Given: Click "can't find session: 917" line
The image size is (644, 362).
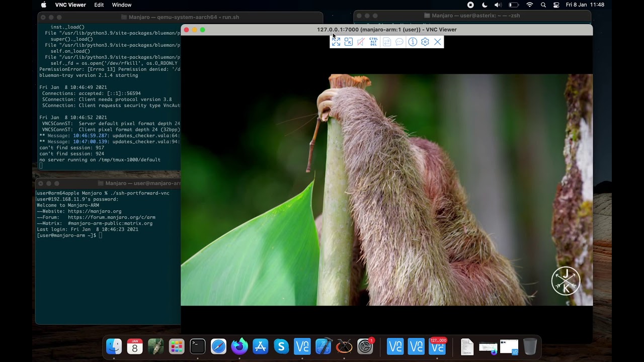Looking at the screenshot, I should (x=72, y=148).
